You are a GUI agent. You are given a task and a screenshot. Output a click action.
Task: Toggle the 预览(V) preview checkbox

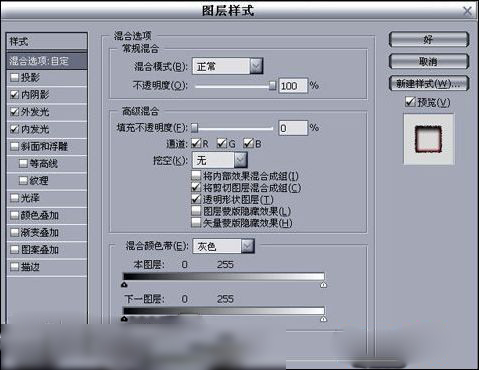coord(410,102)
